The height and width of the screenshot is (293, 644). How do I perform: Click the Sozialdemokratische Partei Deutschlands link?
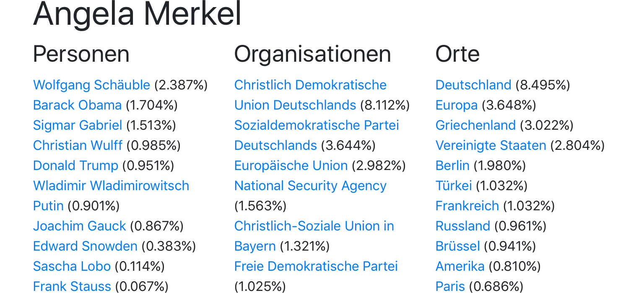[x=316, y=126]
